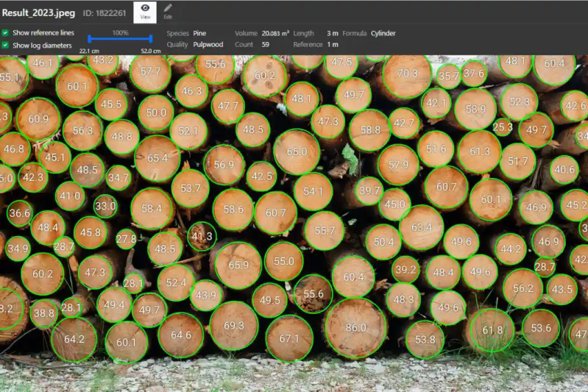The image size is (588, 392).
Task: Select the log labeled 43.9
Action: (206, 296)
